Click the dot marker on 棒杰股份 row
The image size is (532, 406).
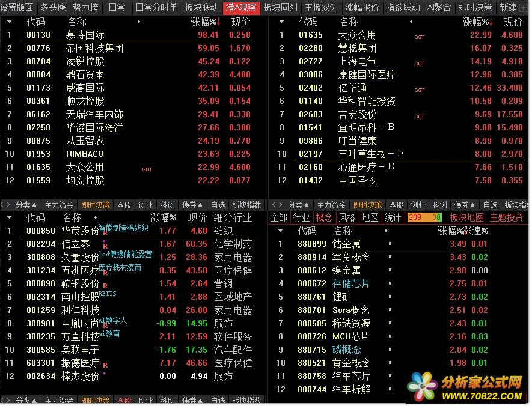[x=104, y=374]
